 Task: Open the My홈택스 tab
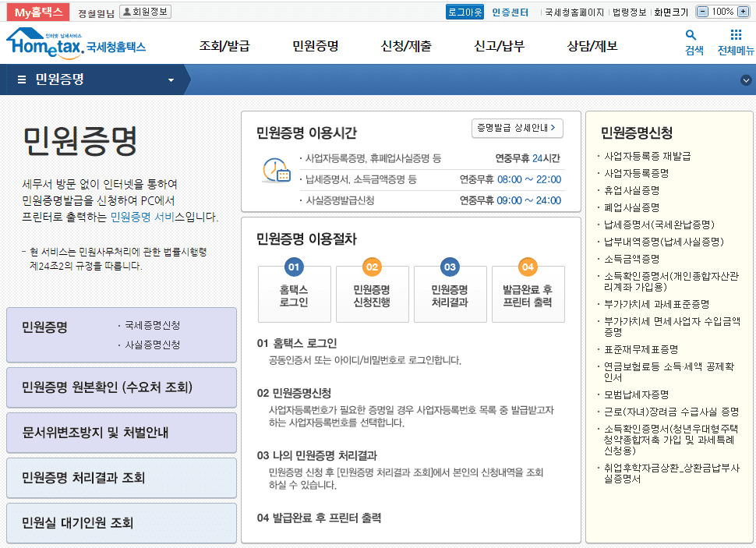[x=38, y=12]
